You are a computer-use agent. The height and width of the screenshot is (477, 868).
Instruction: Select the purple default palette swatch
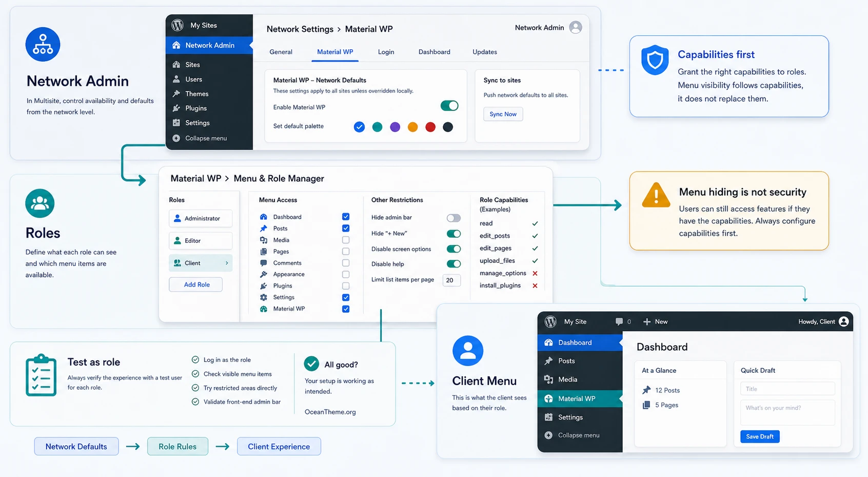(395, 127)
